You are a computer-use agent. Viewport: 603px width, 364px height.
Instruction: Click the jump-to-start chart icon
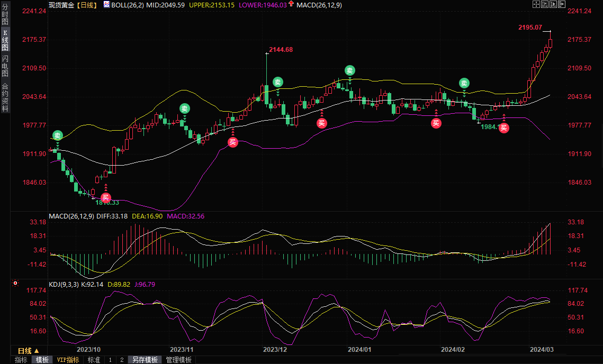[544, 4]
